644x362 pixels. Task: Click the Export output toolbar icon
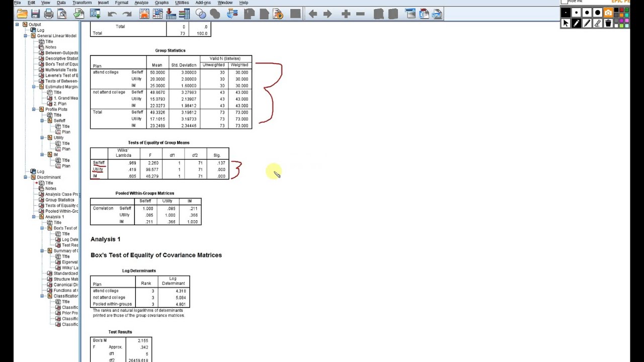pyautogui.click(x=78, y=14)
